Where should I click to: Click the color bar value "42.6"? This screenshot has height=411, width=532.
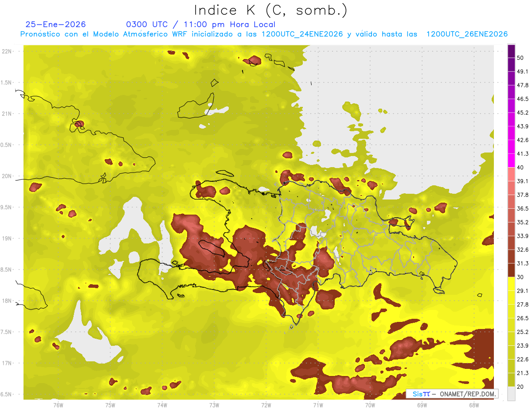[x=523, y=140]
